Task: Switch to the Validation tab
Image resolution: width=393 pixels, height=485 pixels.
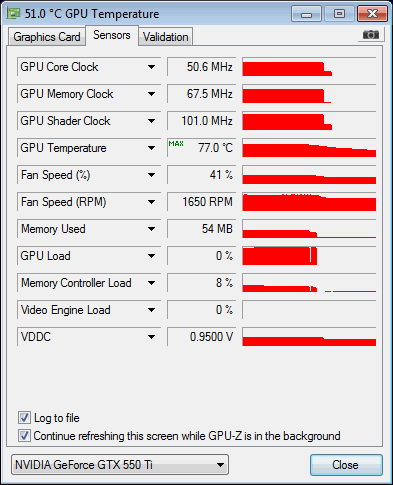Action: coord(166,37)
